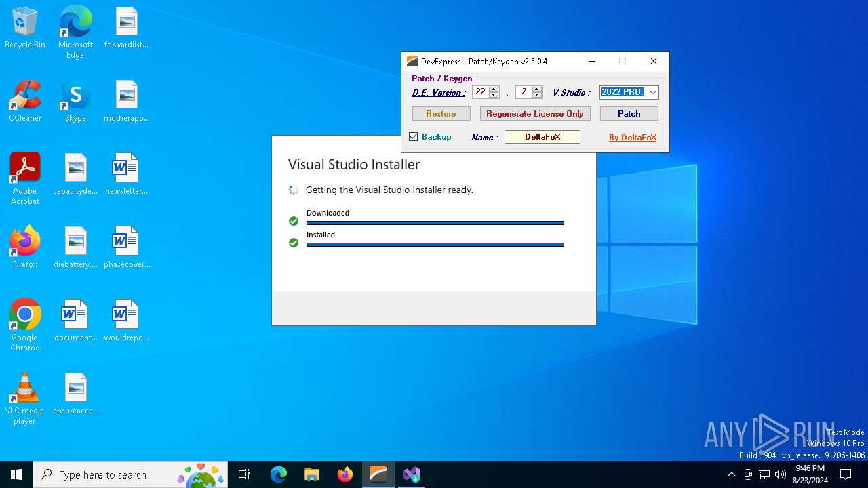Open Firefox desktop shortcut
The height and width of the screenshot is (488, 868).
(25, 248)
